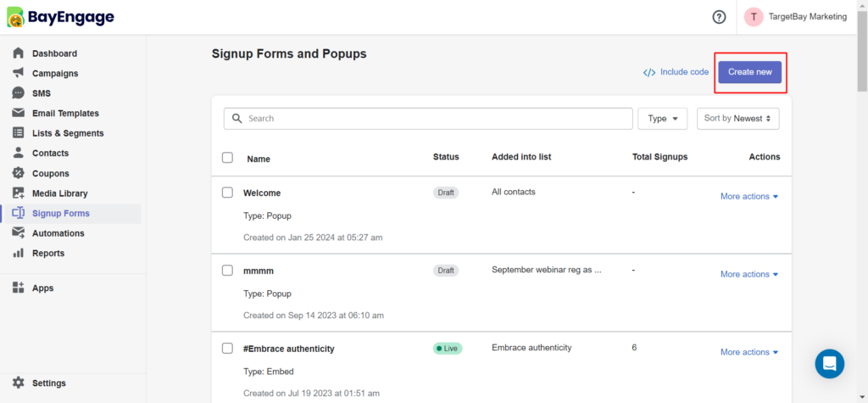Click the Dashboard home icon

[x=19, y=53]
